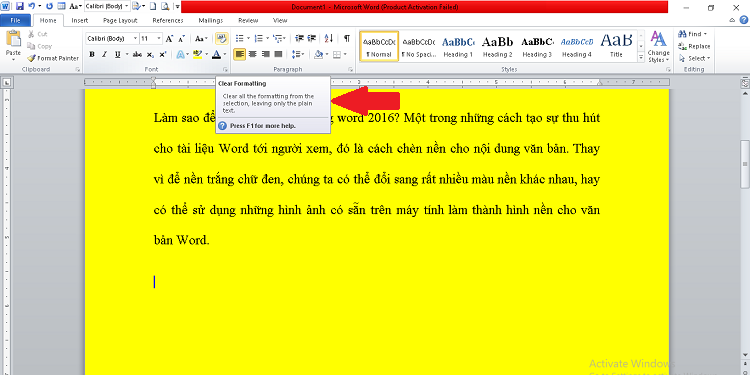Click the Clear Formatting button

click(221, 38)
